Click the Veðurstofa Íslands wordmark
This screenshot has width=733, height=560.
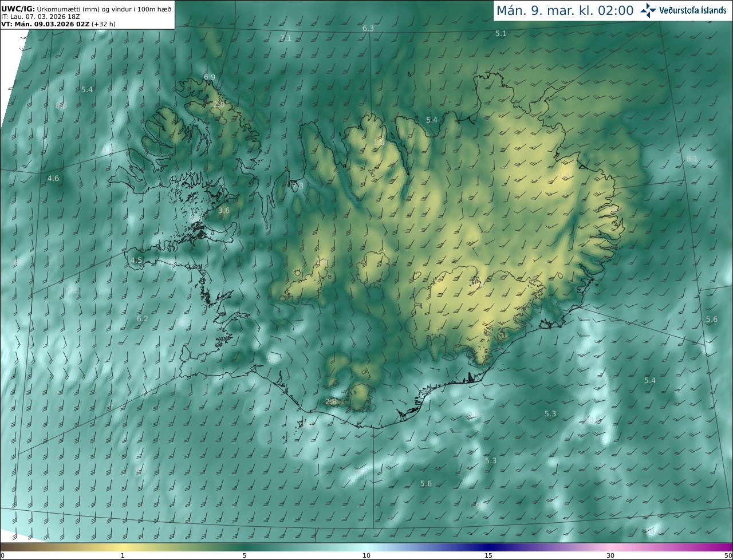click(693, 10)
